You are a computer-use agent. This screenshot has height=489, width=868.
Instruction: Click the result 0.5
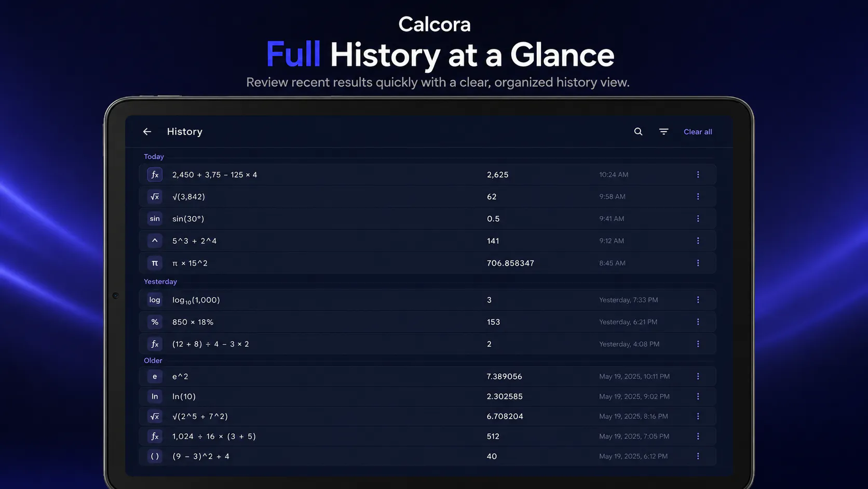(493, 219)
